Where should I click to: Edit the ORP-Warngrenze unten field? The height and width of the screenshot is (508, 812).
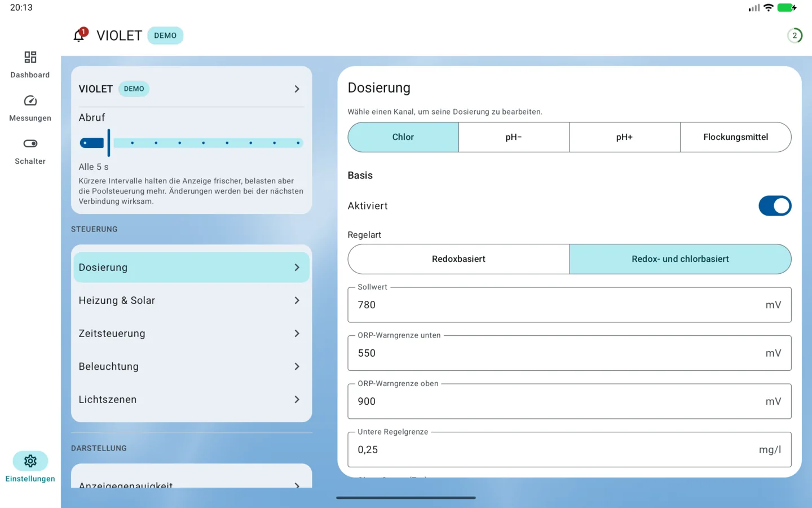point(570,353)
